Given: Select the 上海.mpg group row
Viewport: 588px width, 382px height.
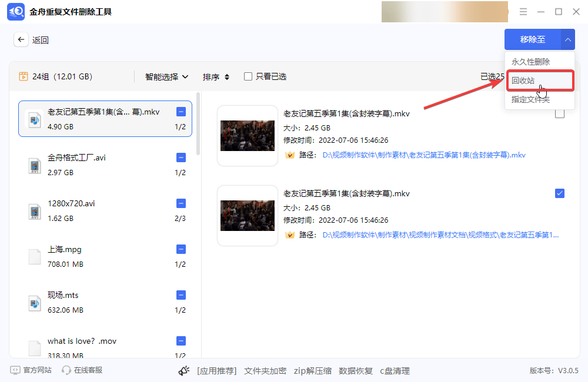Looking at the screenshot, I should click(x=105, y=257).
